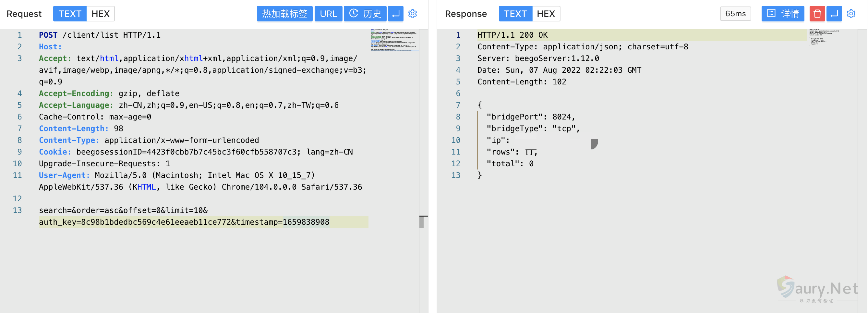This screenshot has height=313, width=868.
Task: Click the URL button
Action: pos(328,14)
